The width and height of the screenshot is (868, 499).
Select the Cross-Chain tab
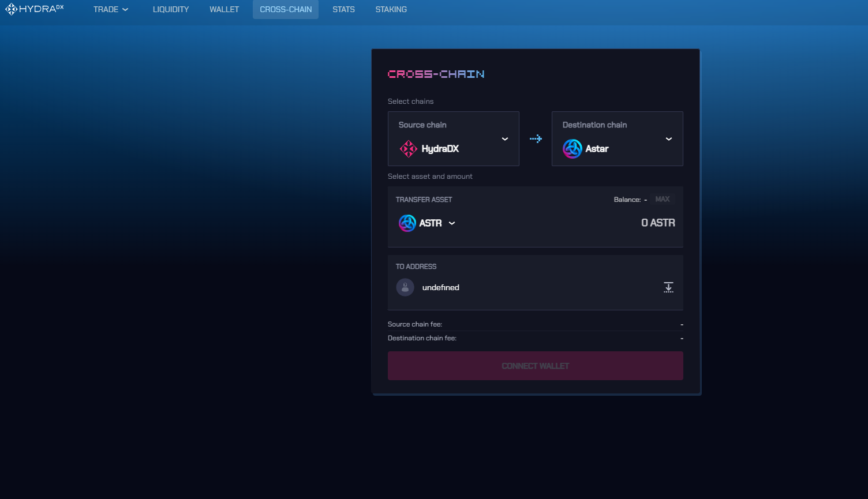286,9
